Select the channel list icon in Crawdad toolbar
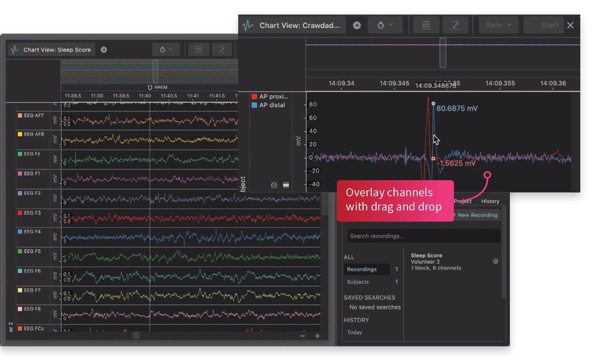 click(427, 25)
